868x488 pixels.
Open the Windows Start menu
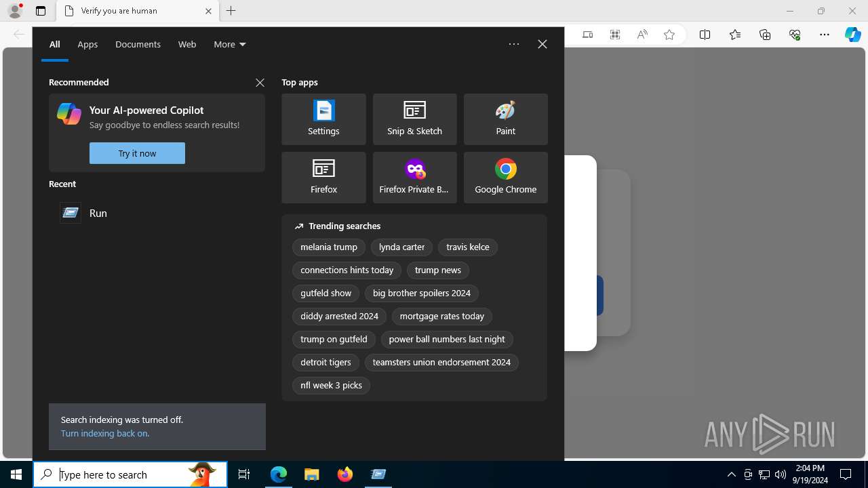point(16,474)
